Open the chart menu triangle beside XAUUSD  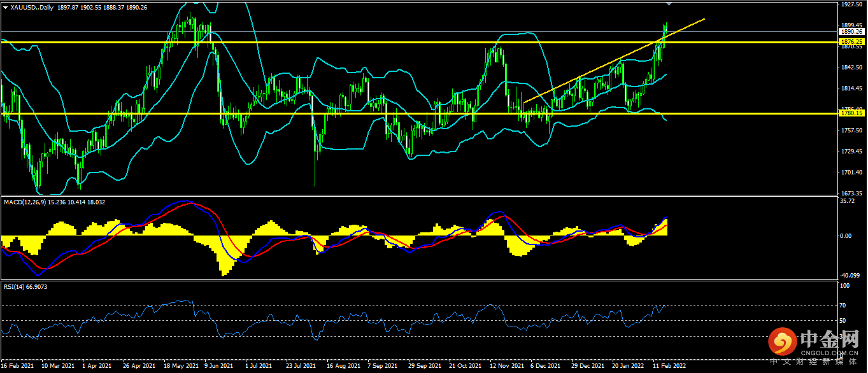click(x=5, y=6)
